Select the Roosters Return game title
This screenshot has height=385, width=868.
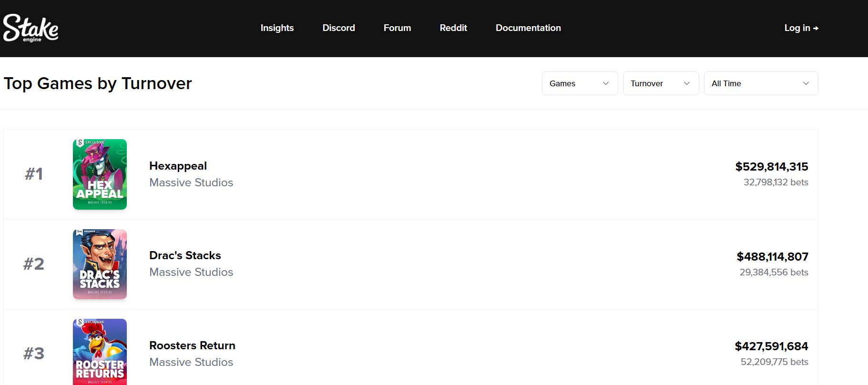pos(192,345)
